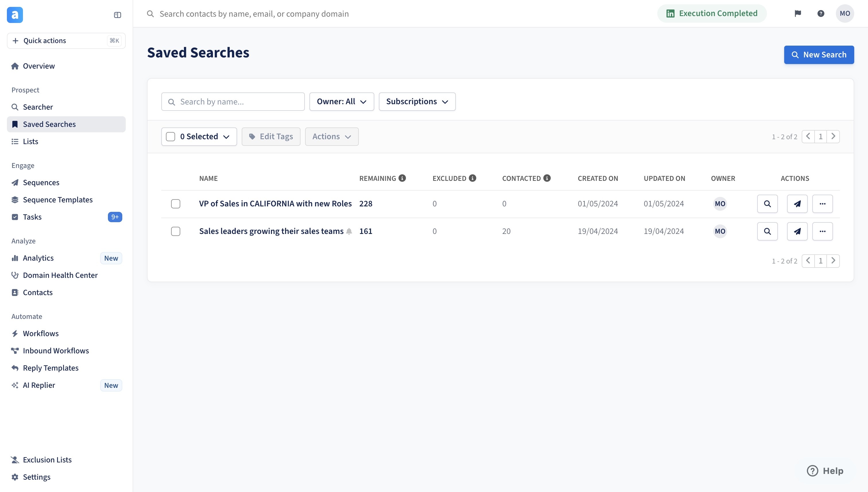Click the flag icon in top bar
Screen dimensions: 868x492
(x=798, y=13)
